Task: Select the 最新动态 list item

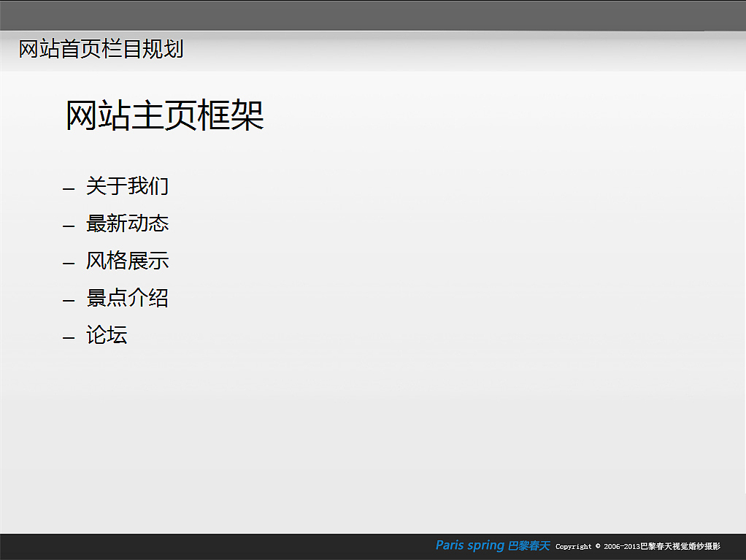Action: pos(127,224)
